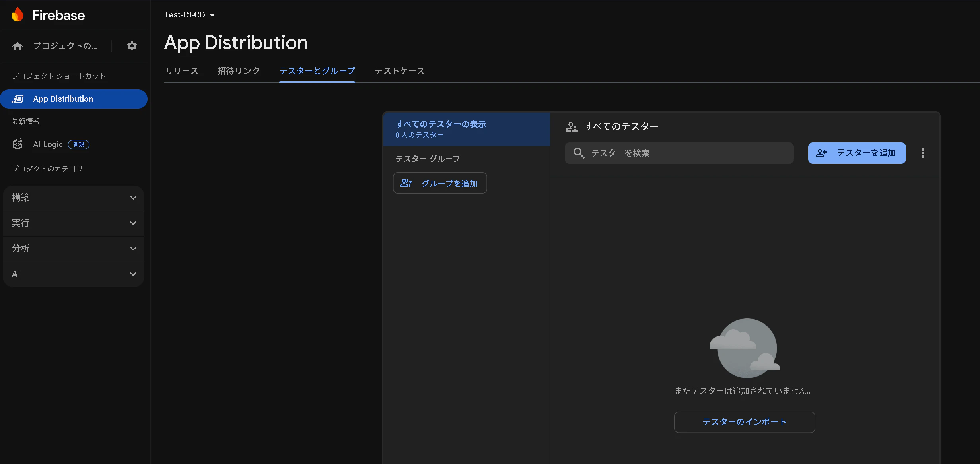Click the まだテスターは追加されていません message

743,391
